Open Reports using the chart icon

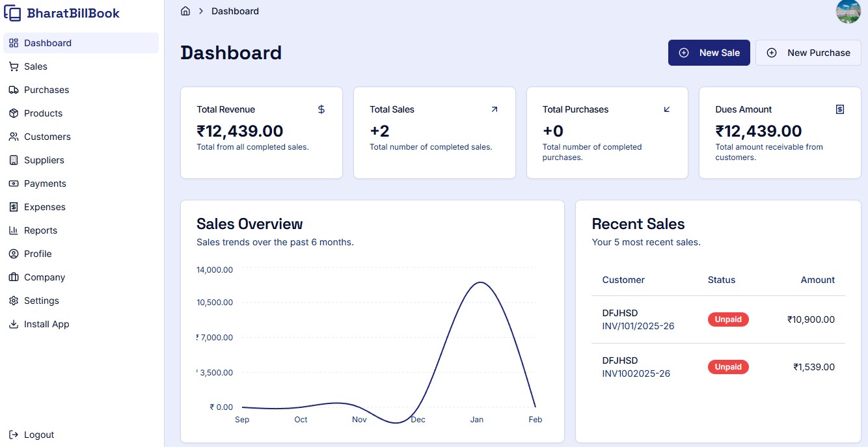click(x=13, y=230)
